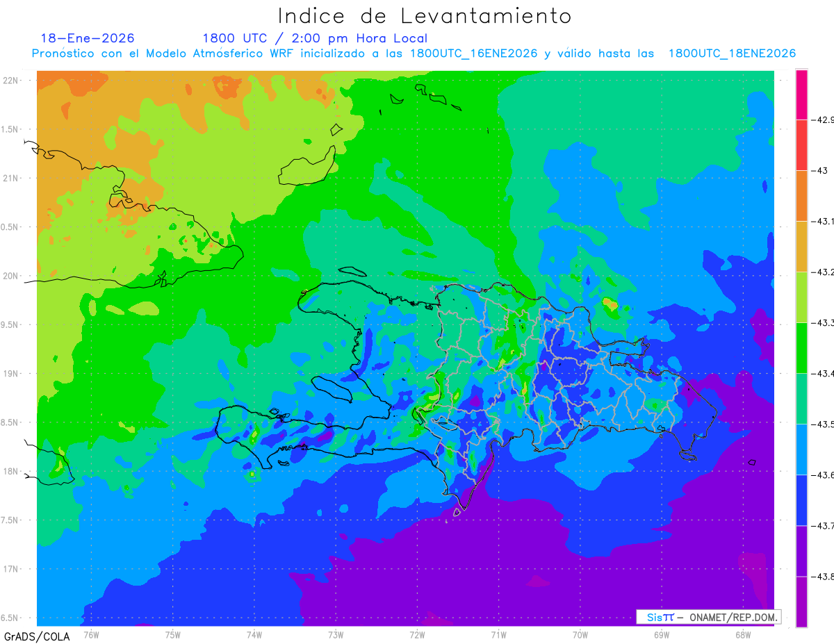Click the '73W' longitude label
Image resolution: width=834 pixels, height=644 pixels.
click(x=336, y=634)
